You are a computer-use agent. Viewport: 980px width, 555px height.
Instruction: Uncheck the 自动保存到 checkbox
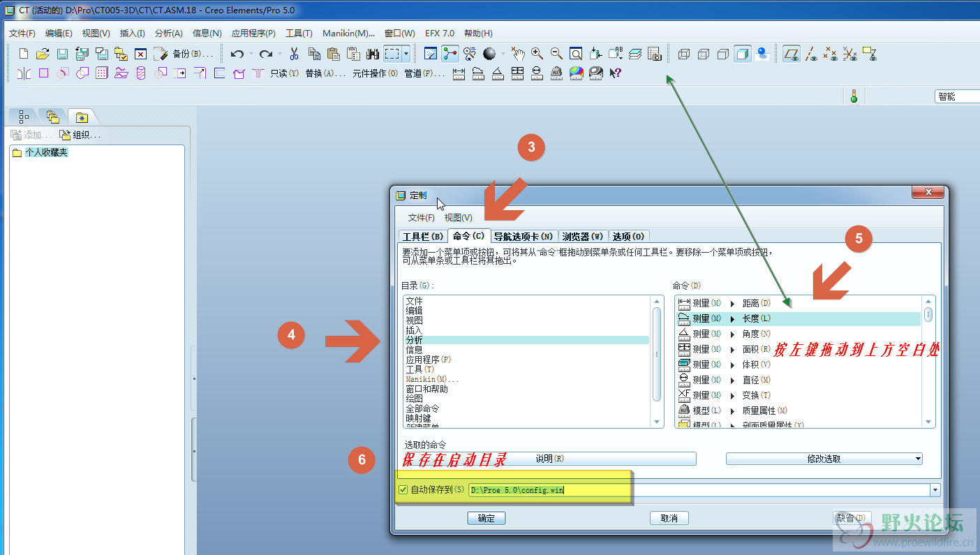pyautogui.click(x=403, y=489)
